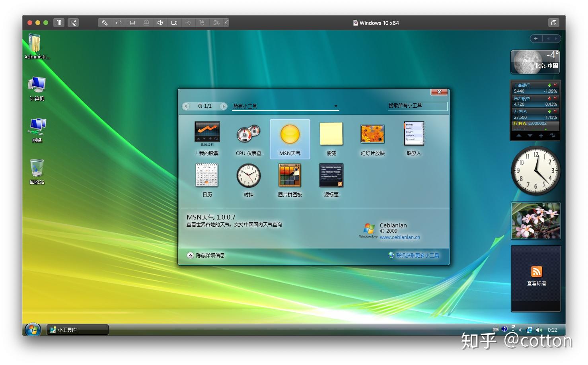Select the 便笺 sticky notes gadget
The height and width of the screenshot is (365, 588).
331,135
